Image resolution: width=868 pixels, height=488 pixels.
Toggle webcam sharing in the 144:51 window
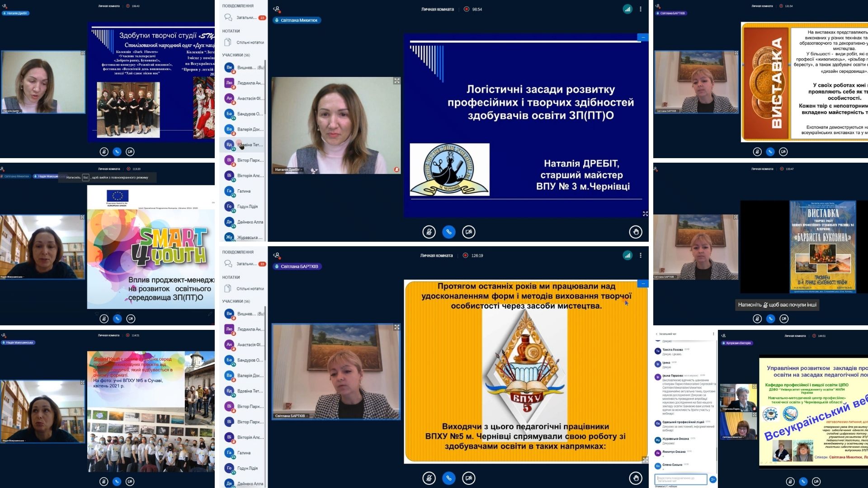point(816,482)
